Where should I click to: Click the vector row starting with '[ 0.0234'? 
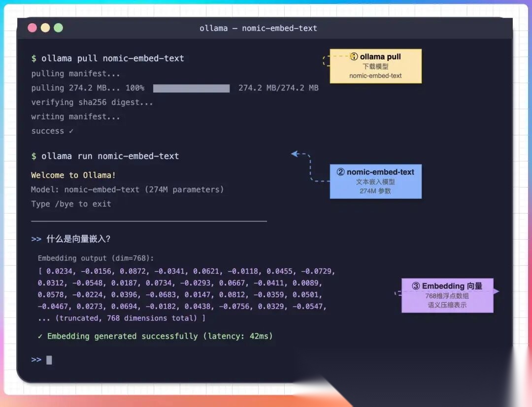pos(187,272)
